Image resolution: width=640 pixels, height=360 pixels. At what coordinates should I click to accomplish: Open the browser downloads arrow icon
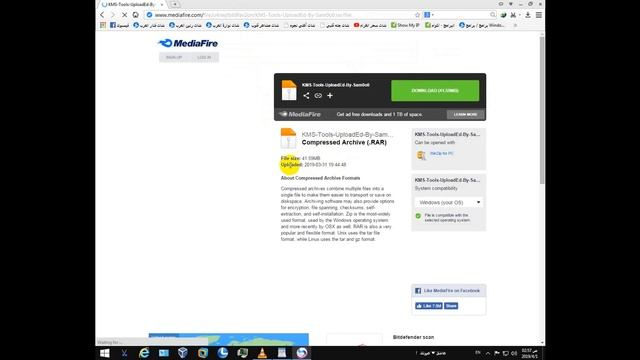pos(527,15)
